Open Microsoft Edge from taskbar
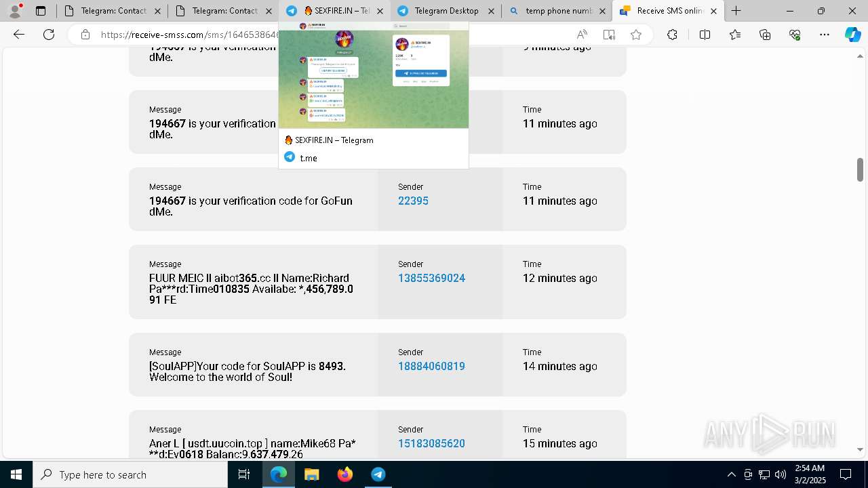This screenshot has width=868, height=488. click(279, 474)
